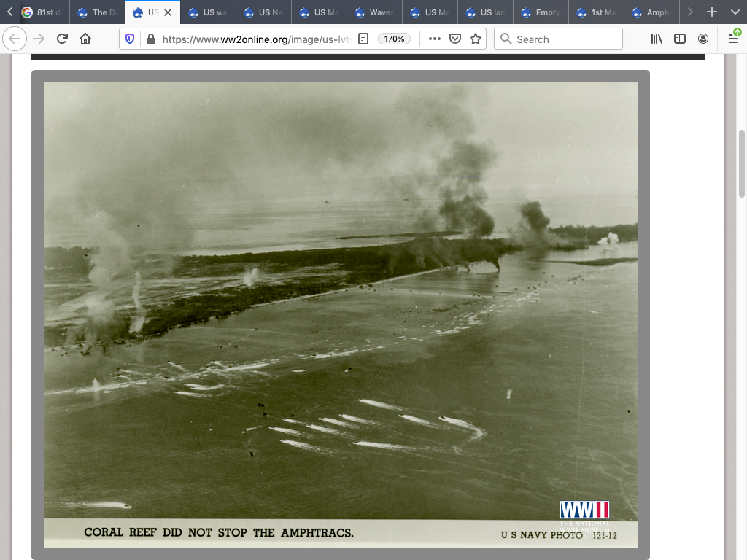Switch to the "81st d" Google tab
747x560 pixels.
tap(42, 12)
